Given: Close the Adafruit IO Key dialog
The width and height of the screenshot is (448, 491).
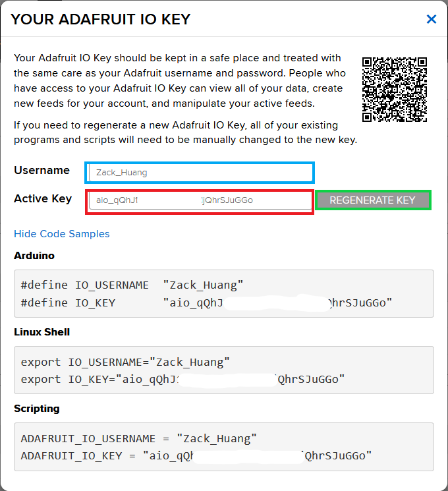Looking at the screenshot, I should point(432,19).
